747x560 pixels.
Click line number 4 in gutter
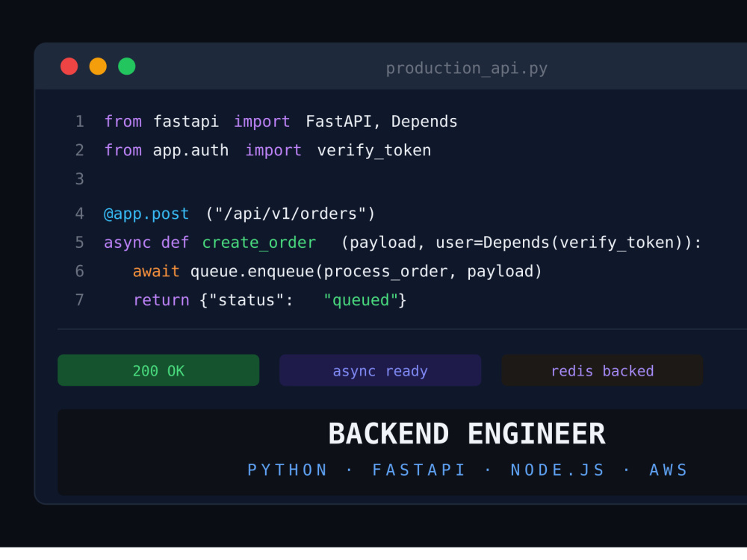(80, 214)
